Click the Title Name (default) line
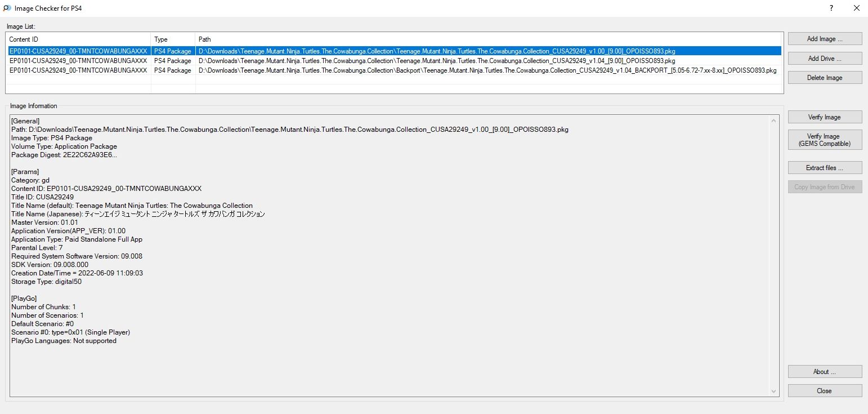The width and height of the screenshot is (868, 414). tap(132, 206)
